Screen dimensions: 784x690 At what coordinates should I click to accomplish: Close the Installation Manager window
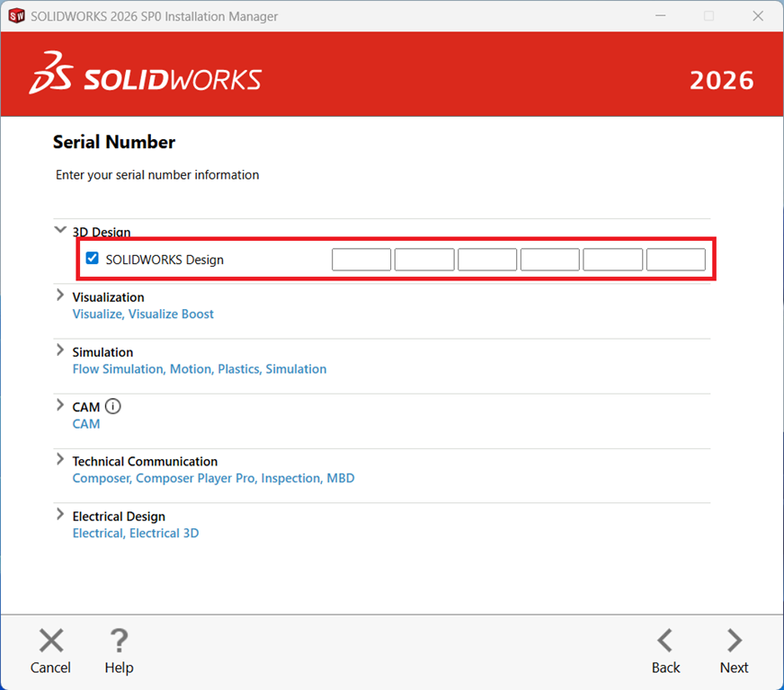(756, 16)
